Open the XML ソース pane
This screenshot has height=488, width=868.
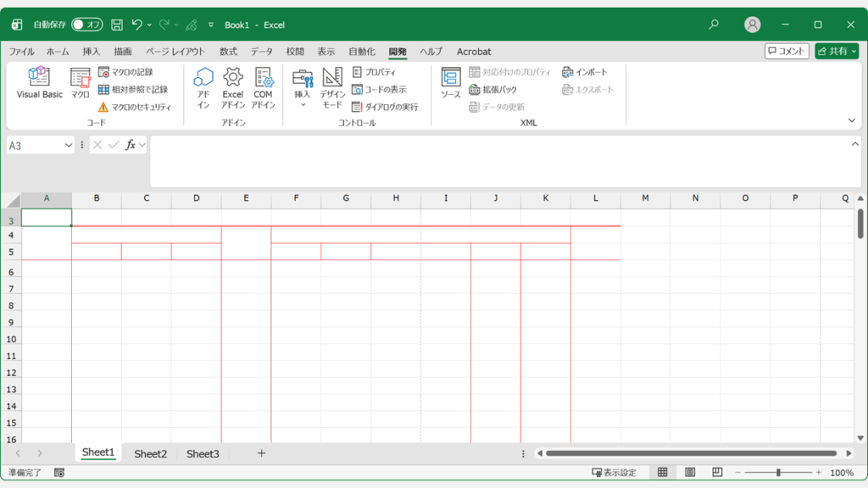[x=450, y=84]
